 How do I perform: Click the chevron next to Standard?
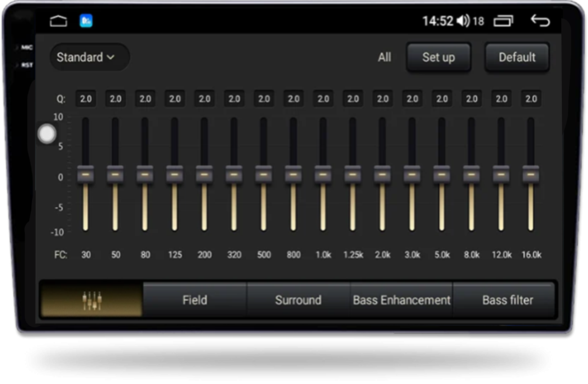tap(111, 57)
